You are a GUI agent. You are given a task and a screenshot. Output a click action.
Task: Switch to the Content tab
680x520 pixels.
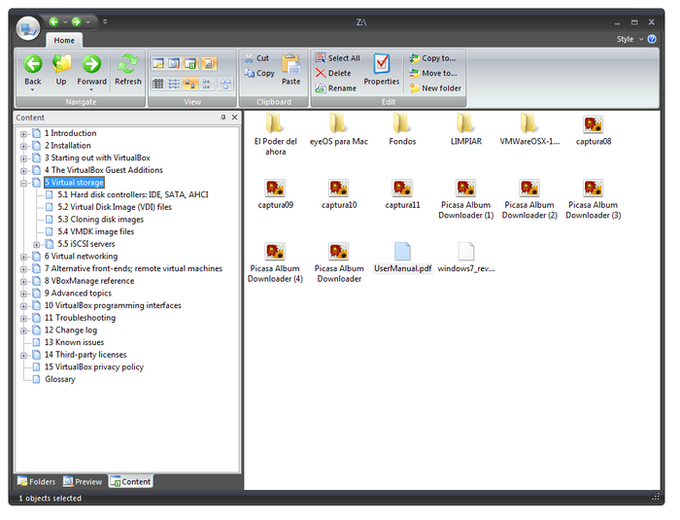[x=130, y=481]
